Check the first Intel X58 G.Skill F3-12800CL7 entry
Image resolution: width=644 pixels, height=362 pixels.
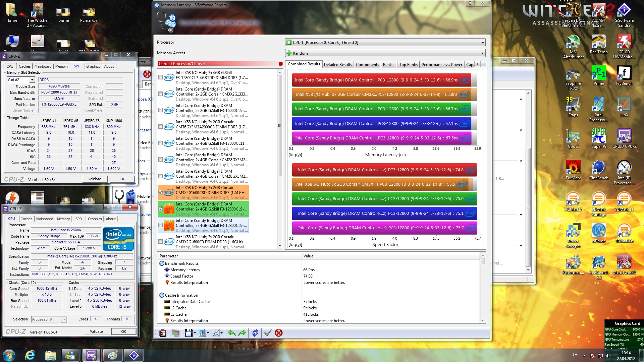click(161, 77)
